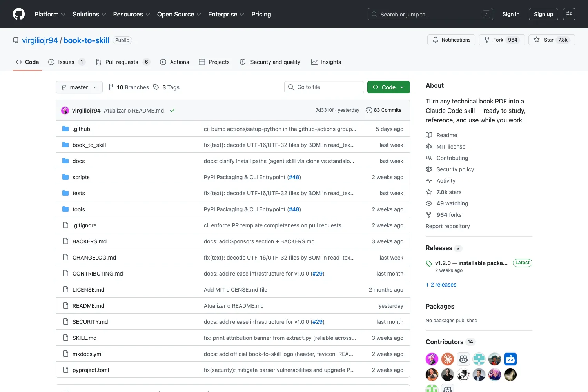588x392 pixels.
Task: Click the green commit status checkmark
Action: [172, 111]
